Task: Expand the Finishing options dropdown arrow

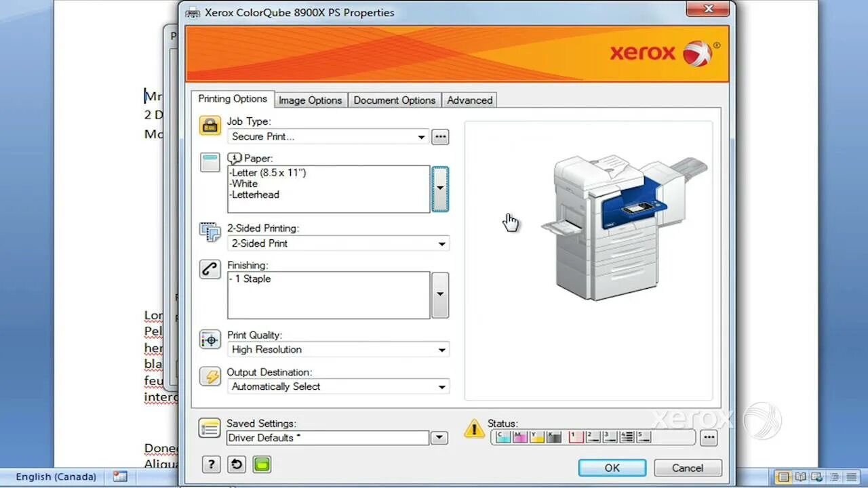Action: coord(440,295)
